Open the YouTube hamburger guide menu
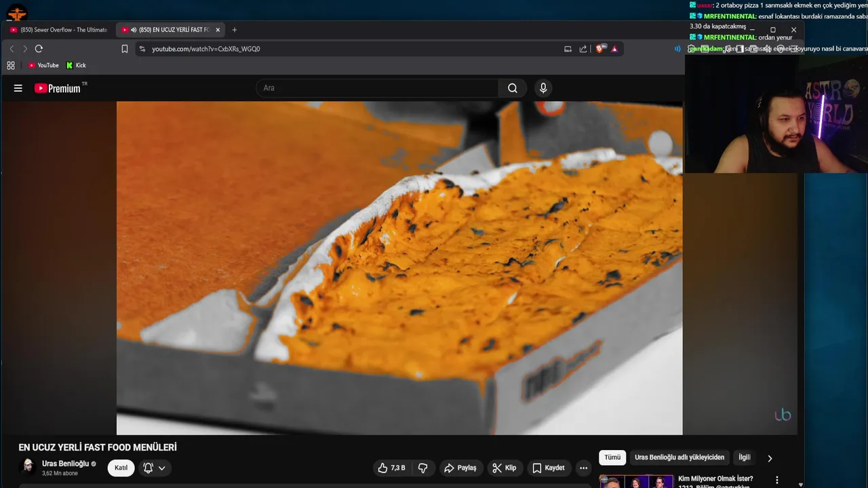The image size is (868, 488). click(18, 88)
